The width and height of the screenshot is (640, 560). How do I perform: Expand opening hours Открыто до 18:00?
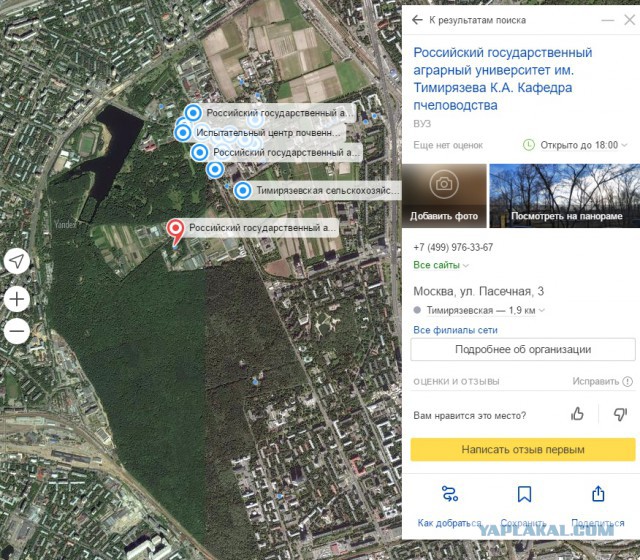click(x=583, y=145)
